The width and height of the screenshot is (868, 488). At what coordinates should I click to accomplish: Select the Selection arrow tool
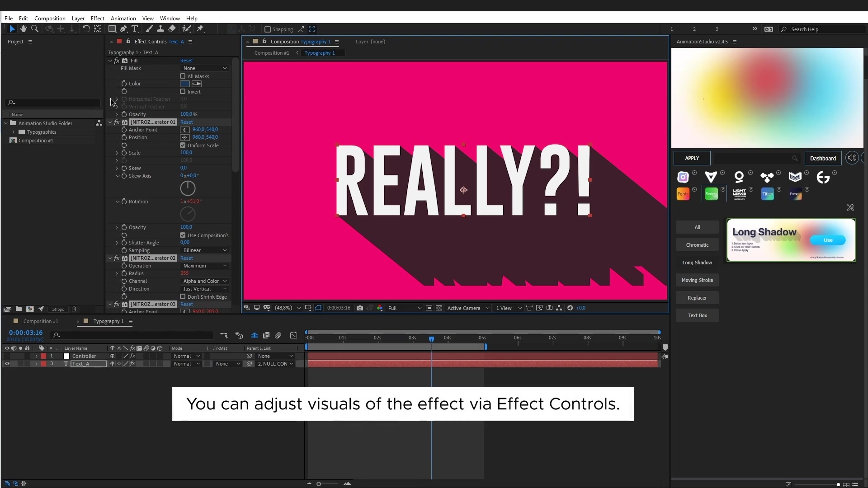tap(12, 29)
